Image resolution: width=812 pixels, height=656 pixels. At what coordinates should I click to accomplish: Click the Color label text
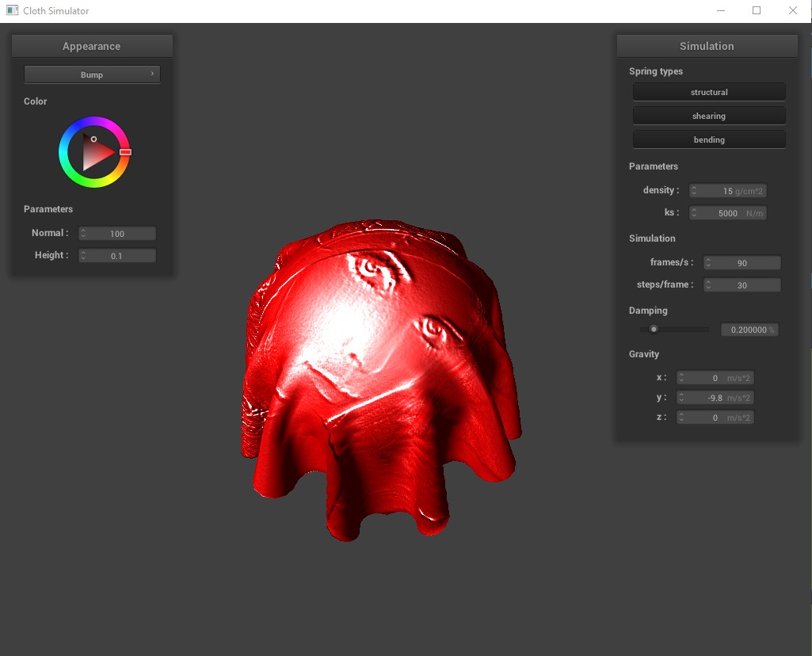click(x=35, y=101)
